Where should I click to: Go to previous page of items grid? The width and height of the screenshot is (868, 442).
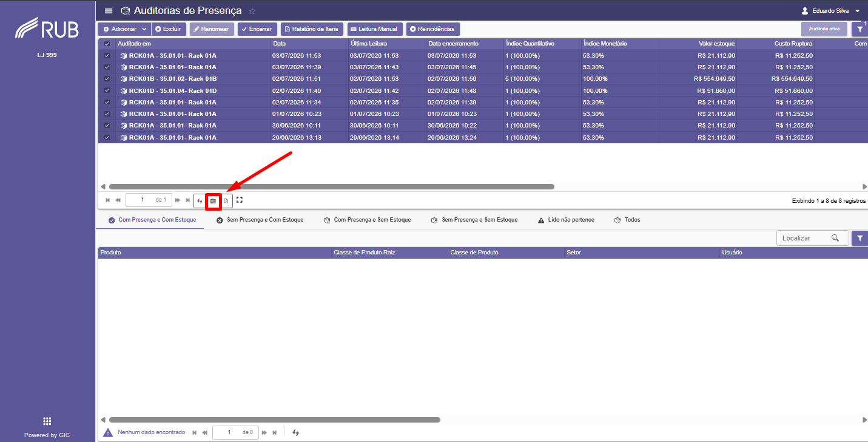(x=205, y=432)
